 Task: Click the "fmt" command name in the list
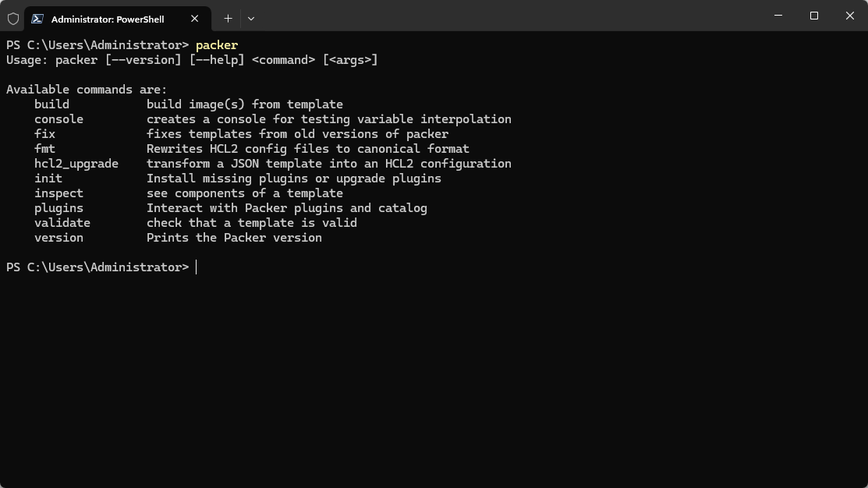pyautogui.click(x=44, y=149)
